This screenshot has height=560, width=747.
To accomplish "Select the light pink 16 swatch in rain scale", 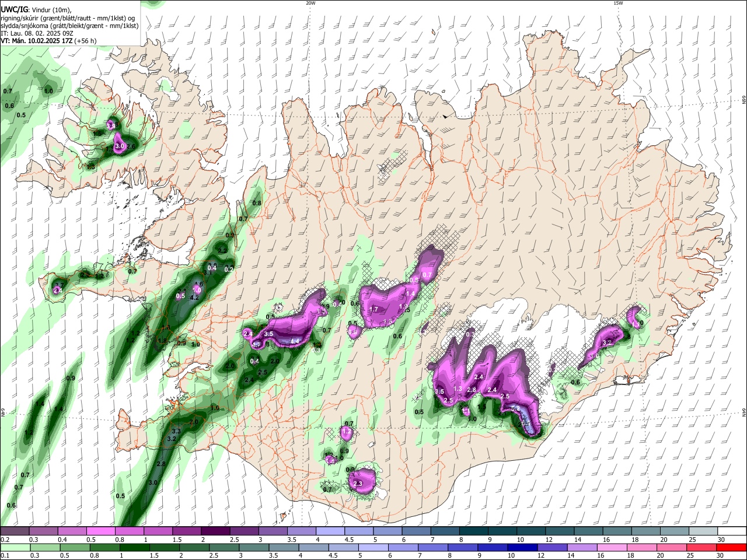I will coord(612,548).
